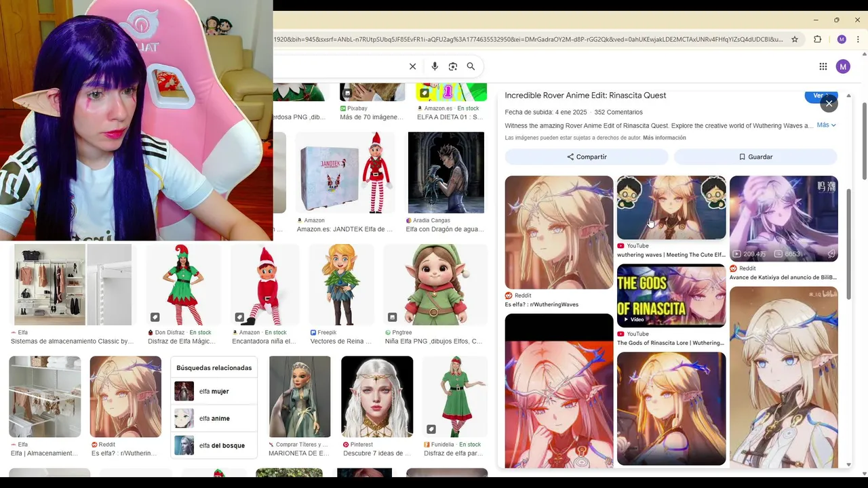Screen dimensions: 868x488
Task: Open the Amazon Encantadora niña elf doll image
Action: pos(265,285)
